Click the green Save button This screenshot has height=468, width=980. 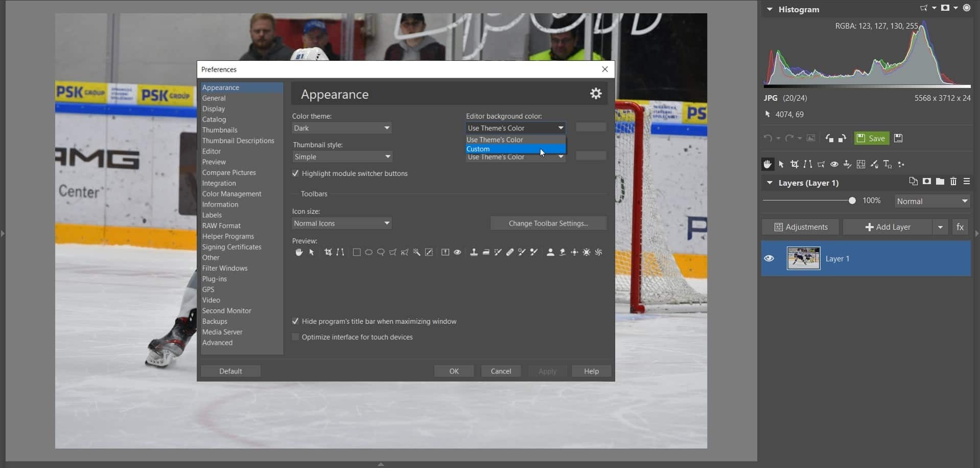pyautogui.click(x=872, y=138)
